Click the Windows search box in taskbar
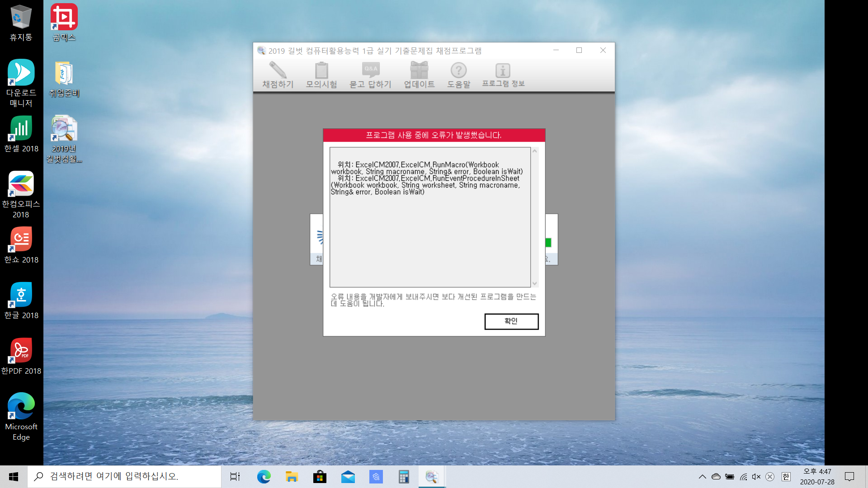Image resolution: width=868 pixels, height=488 pixels. tap(124, 476)
